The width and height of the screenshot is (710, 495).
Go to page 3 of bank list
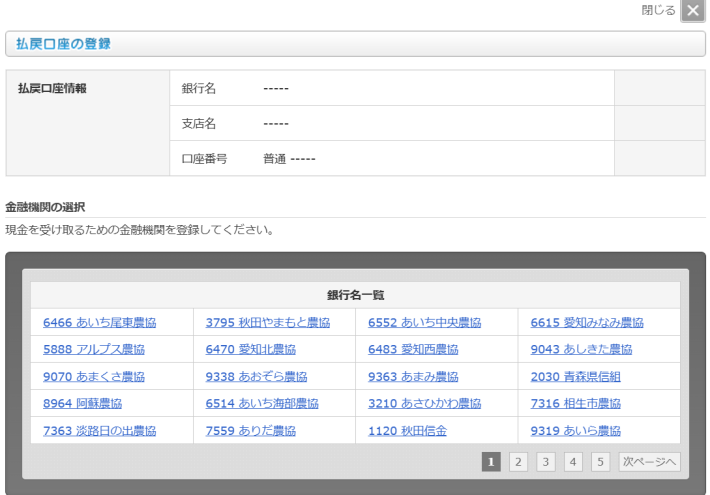[x=545, y=461]
